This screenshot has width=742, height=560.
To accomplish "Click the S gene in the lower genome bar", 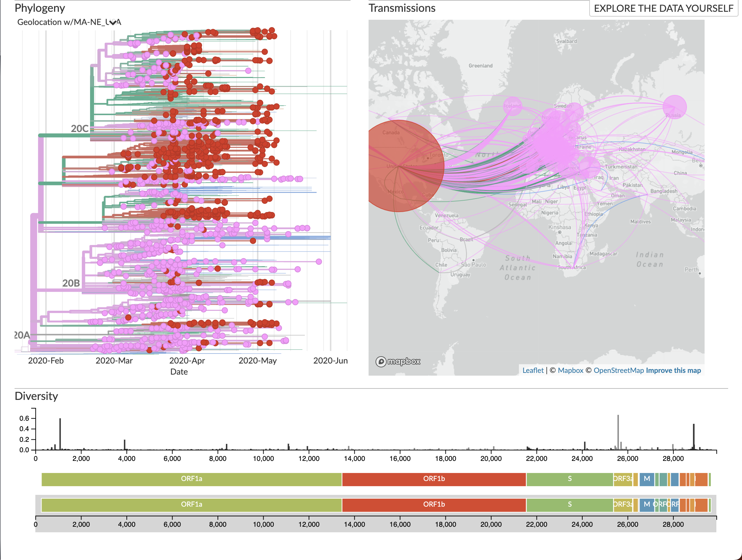I will pyautogui.click(x=569, y=505).
